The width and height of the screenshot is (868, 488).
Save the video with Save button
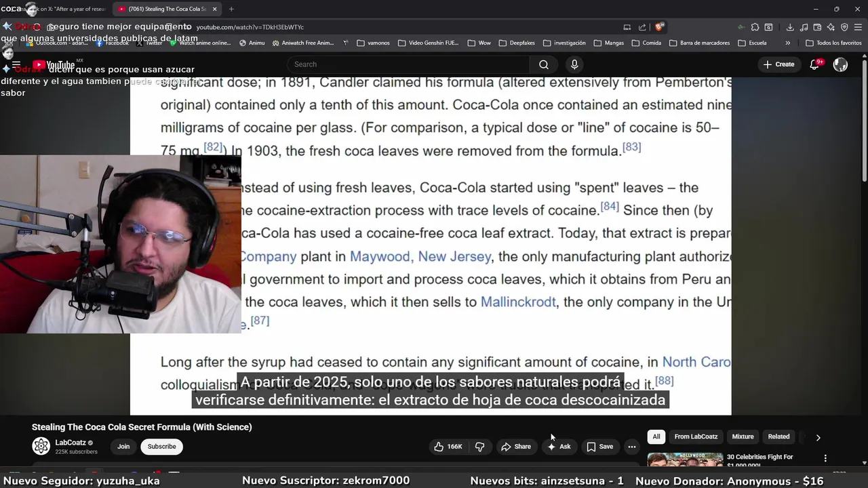(x=599, y=447)
